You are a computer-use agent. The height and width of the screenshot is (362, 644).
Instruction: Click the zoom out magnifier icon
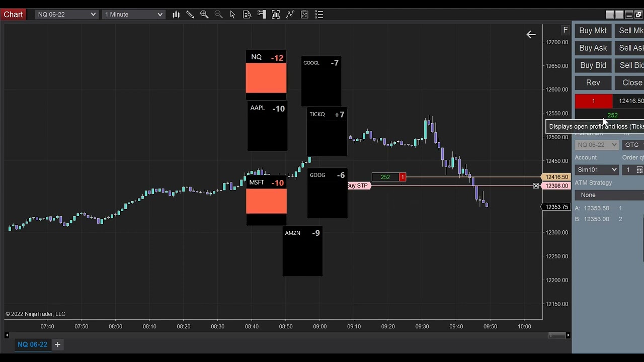click(218, 15)
